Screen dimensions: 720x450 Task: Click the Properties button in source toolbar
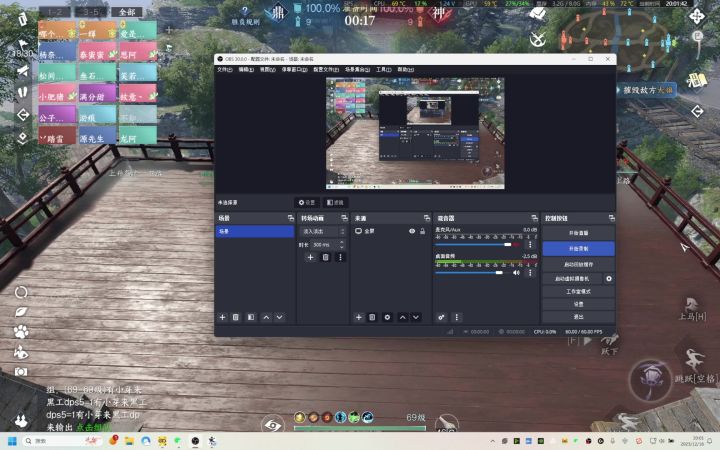[x=307, y=202]
